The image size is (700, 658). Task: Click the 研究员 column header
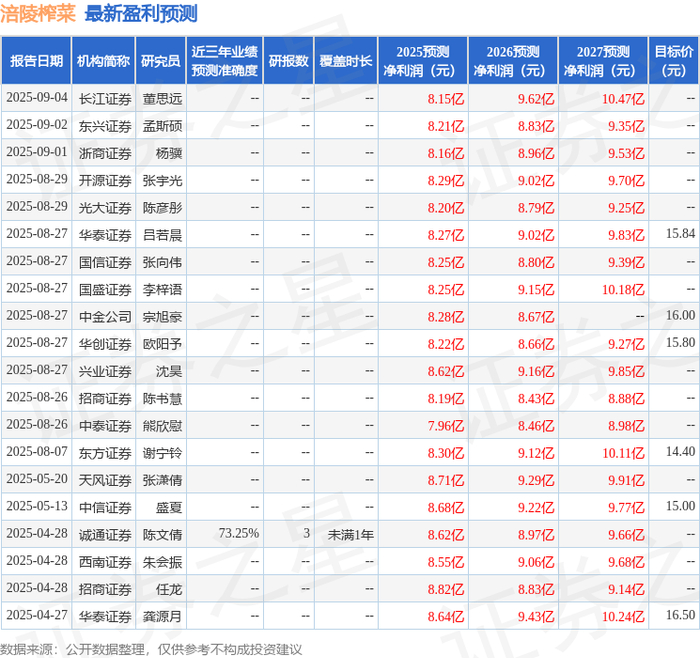pyautogui.click(x=161, y=61)
